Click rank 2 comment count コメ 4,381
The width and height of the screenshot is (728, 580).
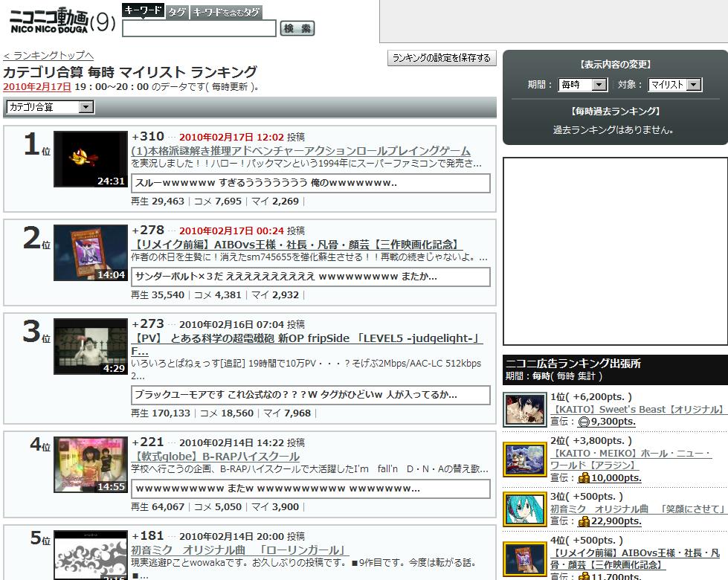[218, 295]
